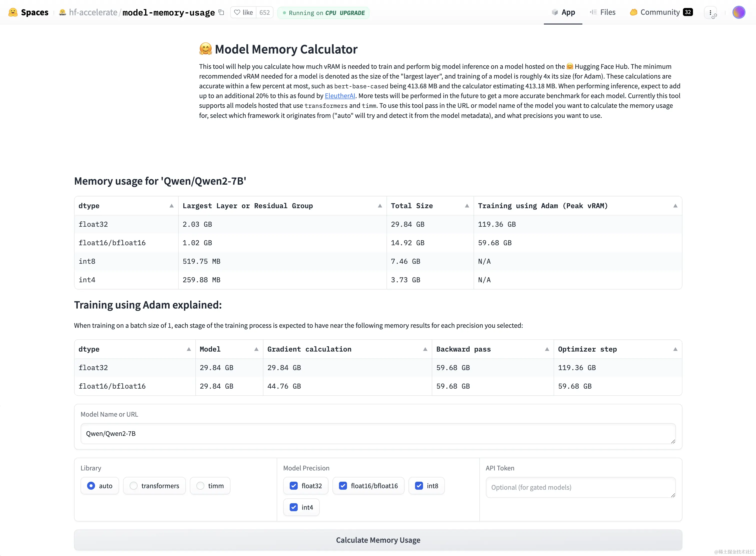756x556 pixels.
Task: Click the 3.73 GB Total Size cell
Action: (x=430, y=280)
